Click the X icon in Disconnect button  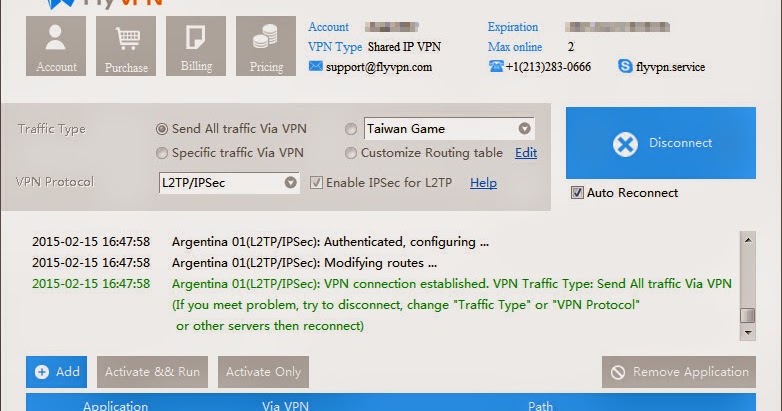[625, 144]
